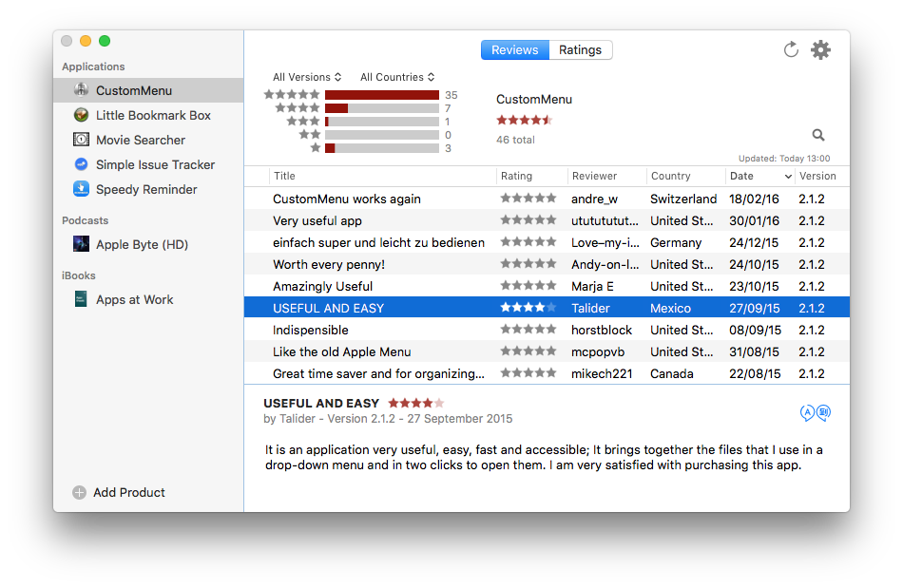Select review 'Amazingly Useful'
The image size is (903, 588).
(x=548, y=287)
